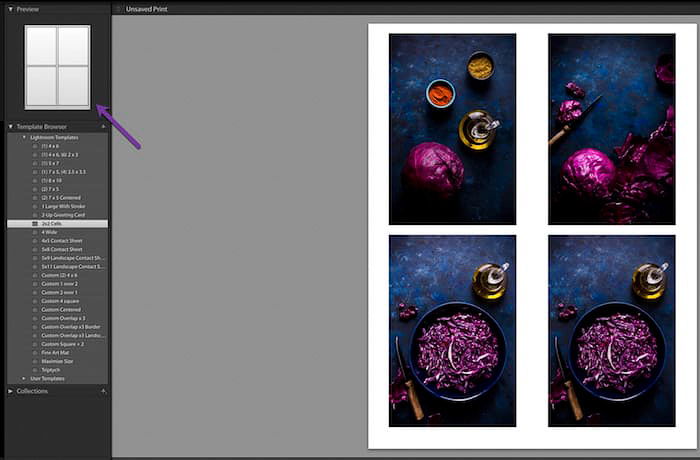This screenshot has height=460, width=700.
Task: Click the Unsaved Print title
Action: 147,9
